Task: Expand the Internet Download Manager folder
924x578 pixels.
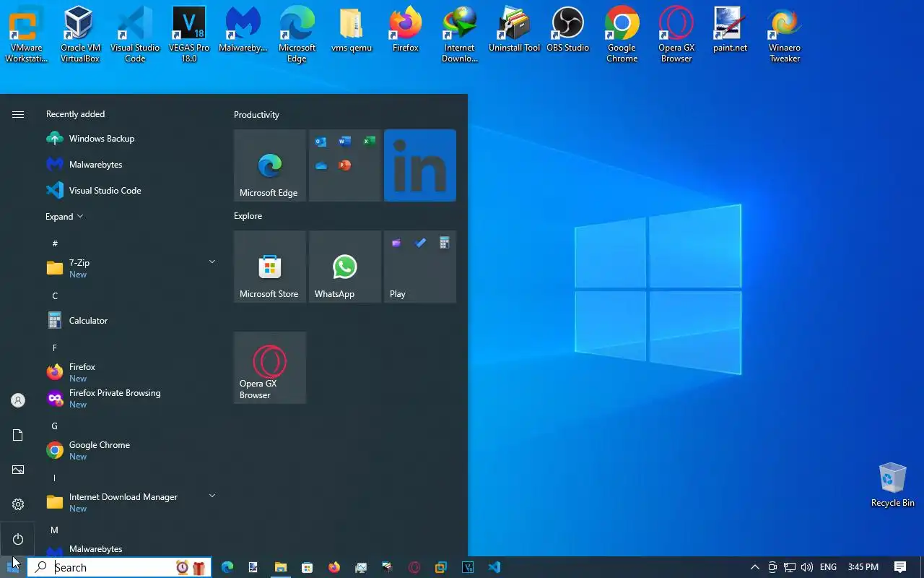Action: (x=212, y=496)
